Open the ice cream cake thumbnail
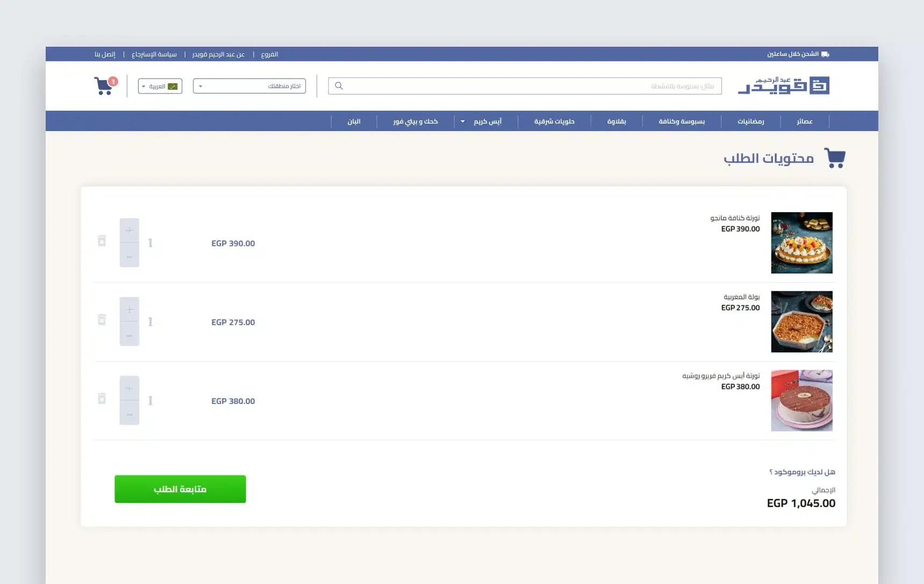 click(802, 400)
